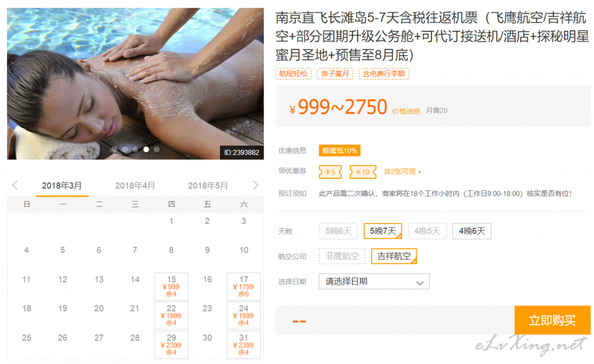Viewport: 594px width, 364px height.
Task: Choose 吉祥航空 airline option
Action: pos(394,256)
